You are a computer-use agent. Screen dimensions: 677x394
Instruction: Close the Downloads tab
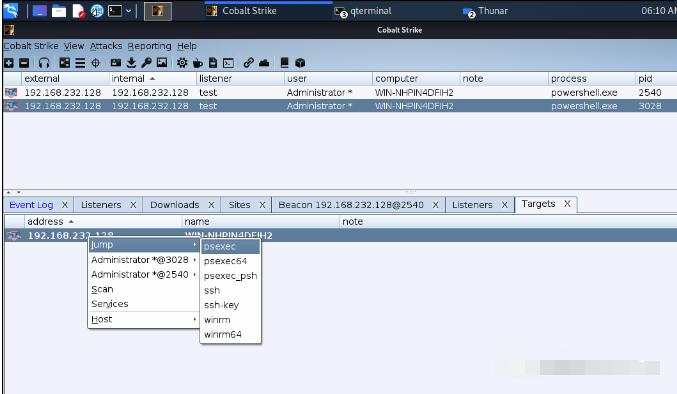(211, 205)
